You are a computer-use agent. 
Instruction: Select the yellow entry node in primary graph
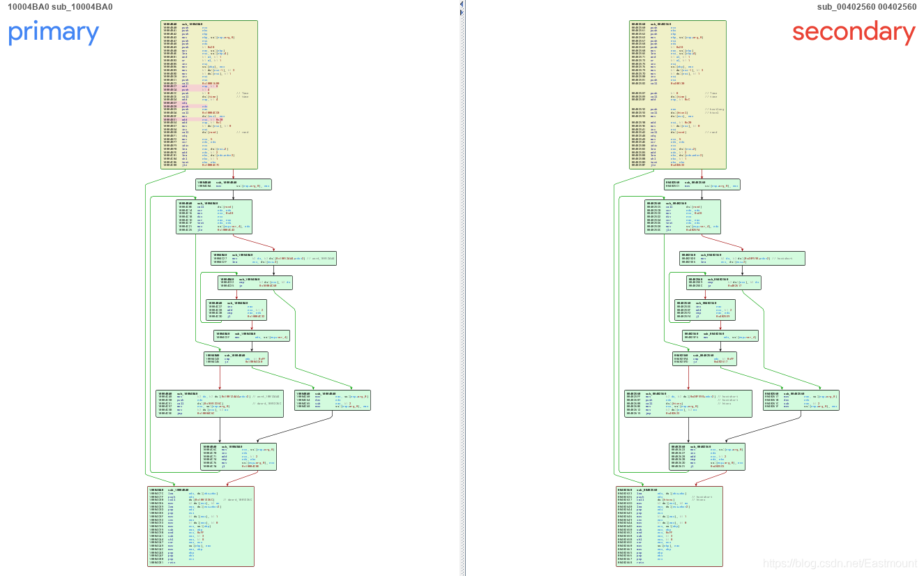[209, 95]
